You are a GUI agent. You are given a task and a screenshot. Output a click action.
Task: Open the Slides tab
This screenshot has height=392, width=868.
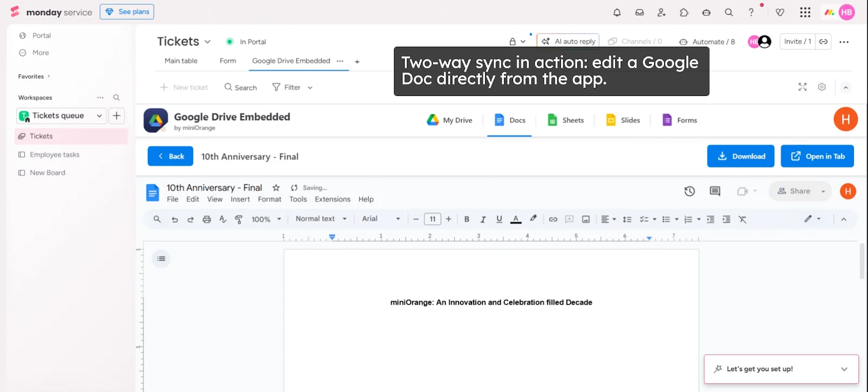(623, 120)
